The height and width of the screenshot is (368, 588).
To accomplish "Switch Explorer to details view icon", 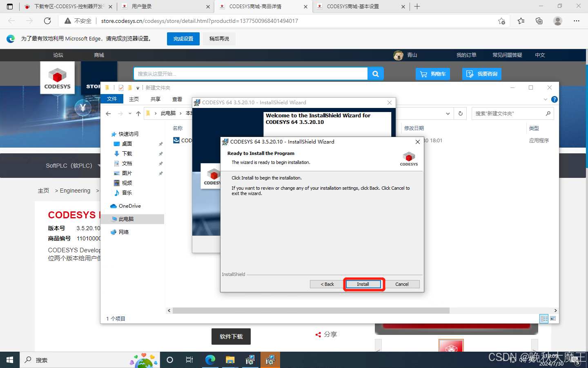I will [x=544, y=319].
